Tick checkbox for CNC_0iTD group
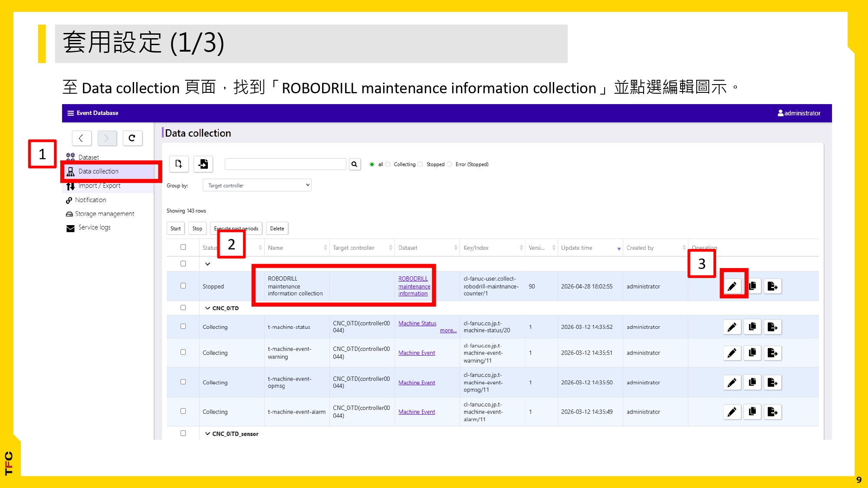 (x=183, y=308)
